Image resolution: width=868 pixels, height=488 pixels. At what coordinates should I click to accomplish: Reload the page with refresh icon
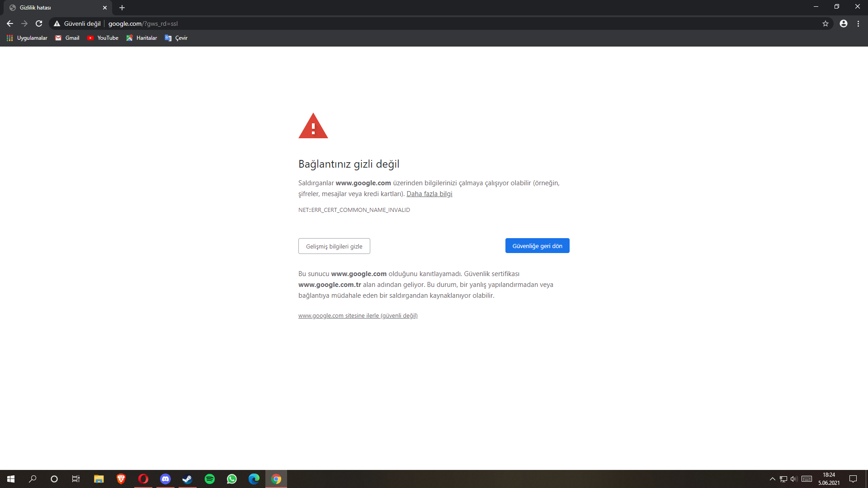(x=39, y=23)
